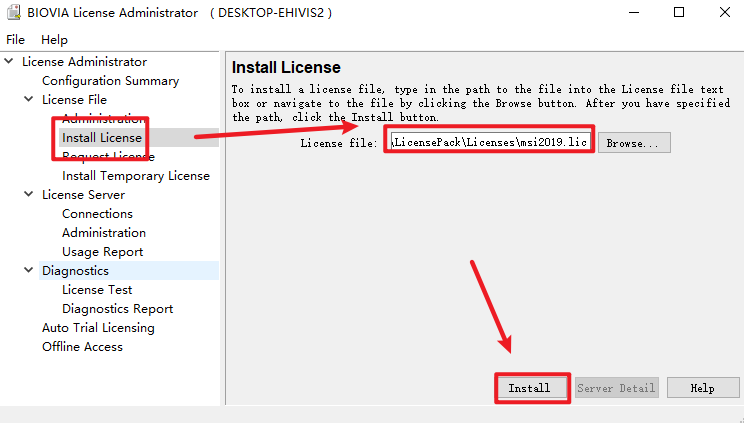Open Diagnostics Report page
This screenshot has height=423, width=744.
117,309
